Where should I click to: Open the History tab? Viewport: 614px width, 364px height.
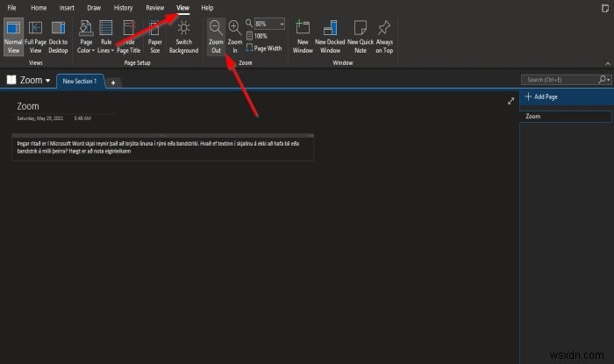[x=123, y=7]
